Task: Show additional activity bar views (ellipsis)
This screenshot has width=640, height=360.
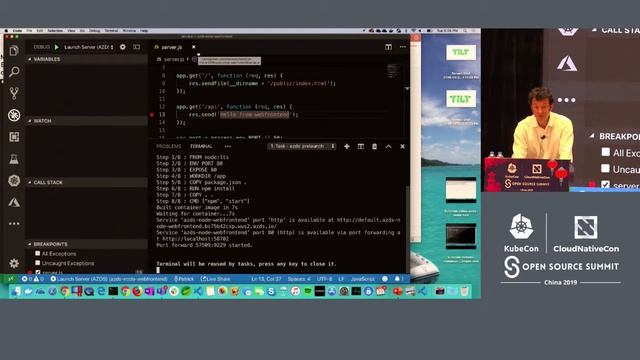Action: click(x=14, y=223)
